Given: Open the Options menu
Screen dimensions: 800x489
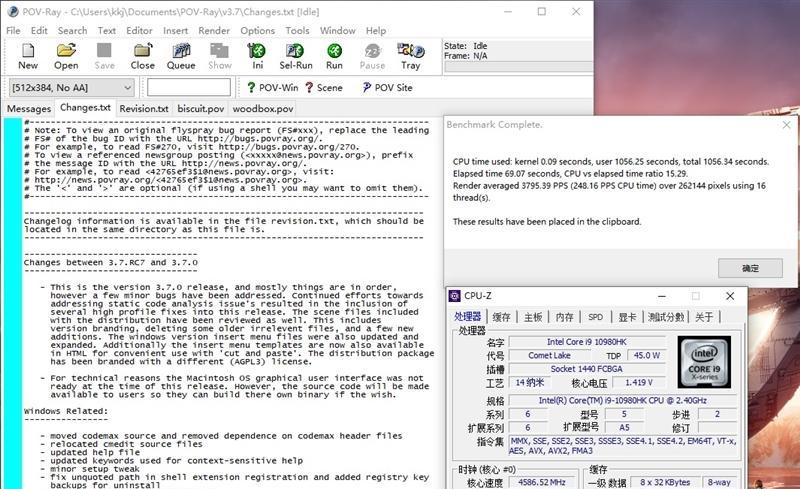Looking at the screenshot, I should click(x=258, y=31).
